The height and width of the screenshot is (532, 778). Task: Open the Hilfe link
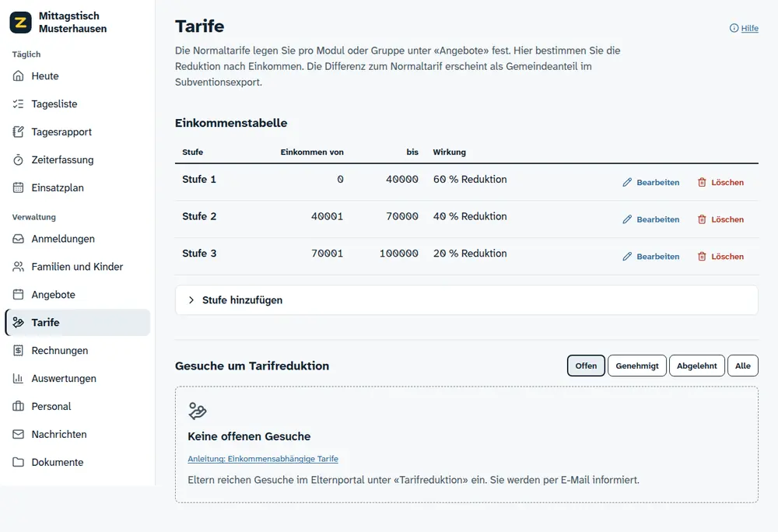pyautogui.click(x=750, y=28)
